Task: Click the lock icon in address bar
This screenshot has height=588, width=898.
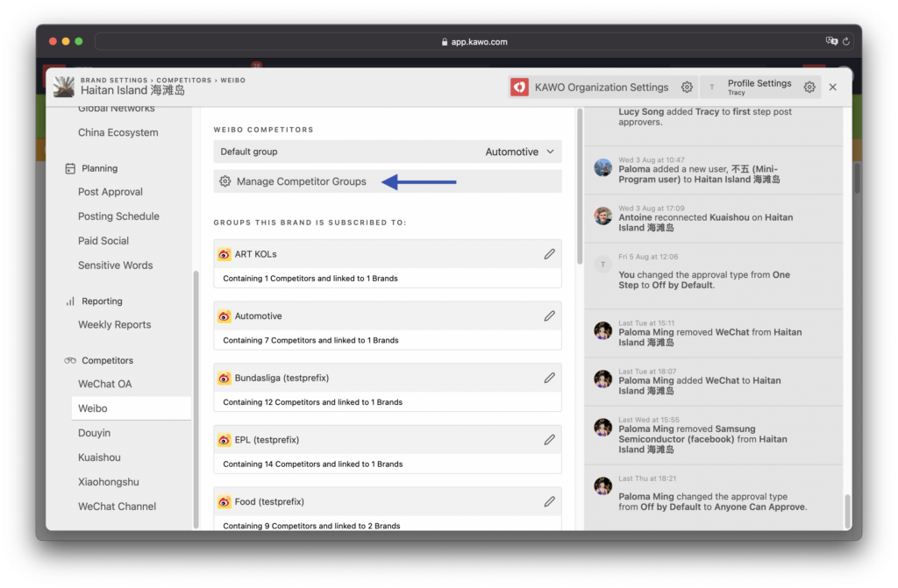Action: click(x=445, y=42)
